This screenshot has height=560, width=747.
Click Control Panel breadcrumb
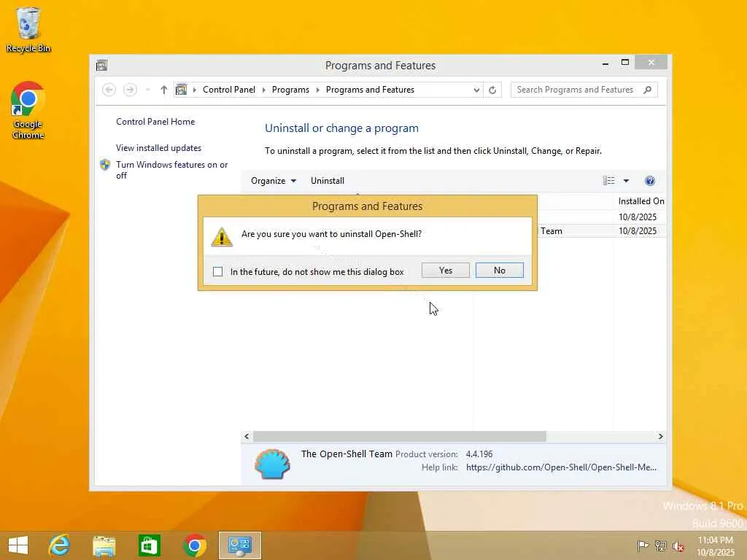228,90
